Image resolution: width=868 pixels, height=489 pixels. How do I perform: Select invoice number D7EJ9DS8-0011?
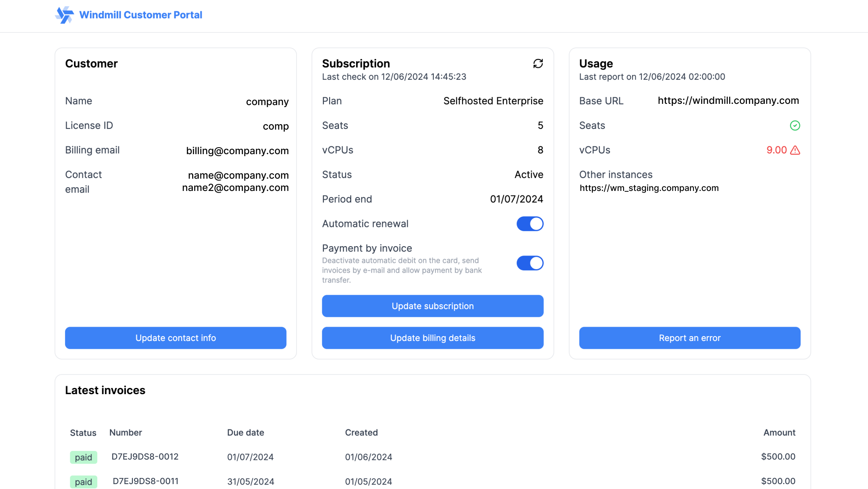[x=145, y=481]
